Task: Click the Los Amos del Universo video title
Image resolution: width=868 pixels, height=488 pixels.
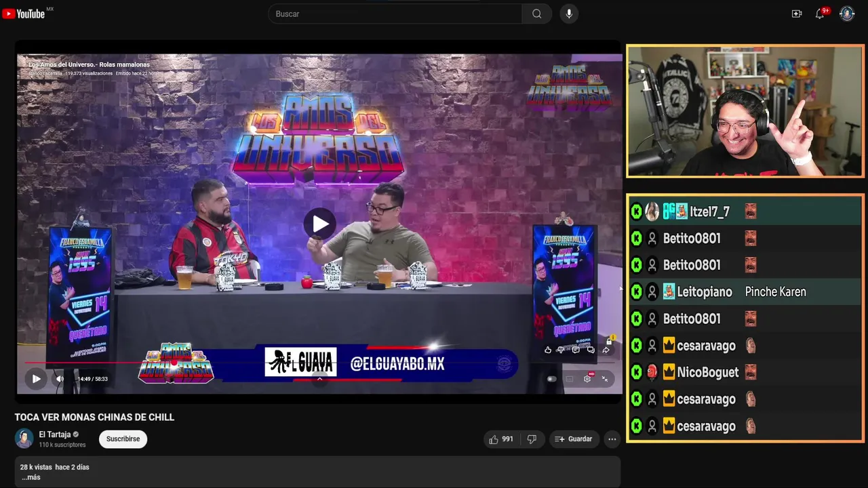Action: pyautogui.click(x=89, y=65)
